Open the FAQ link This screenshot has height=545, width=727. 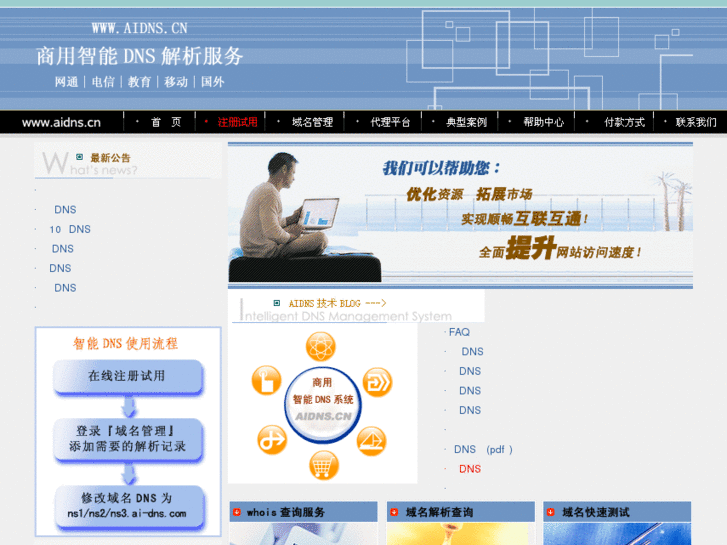click(459, 332)
